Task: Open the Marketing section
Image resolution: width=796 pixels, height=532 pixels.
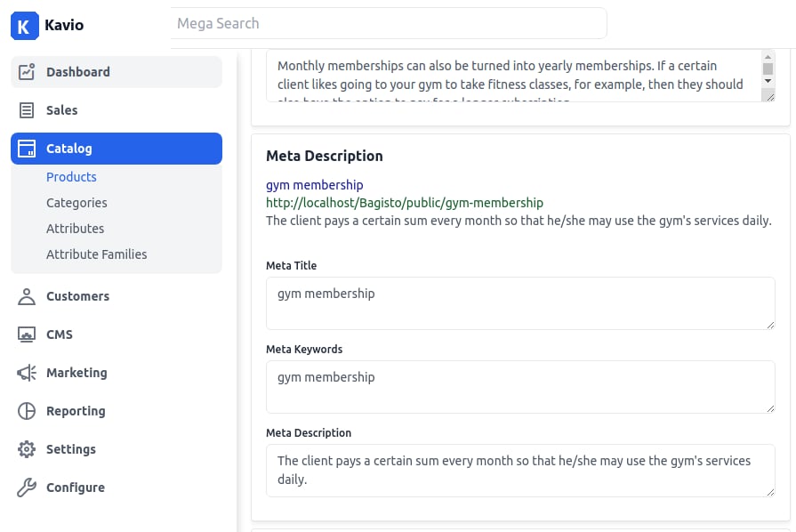Action: tap(117, 373)
